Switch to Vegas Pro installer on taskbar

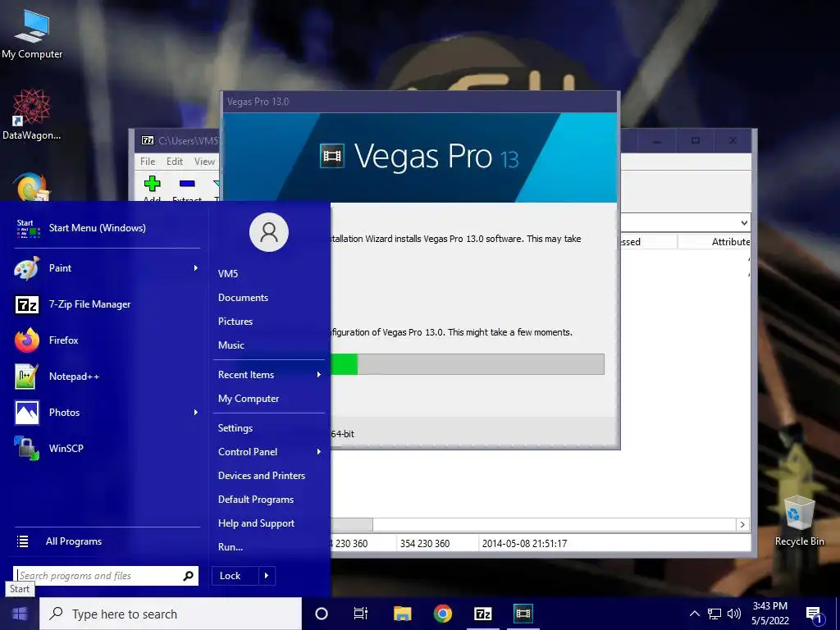523,614
